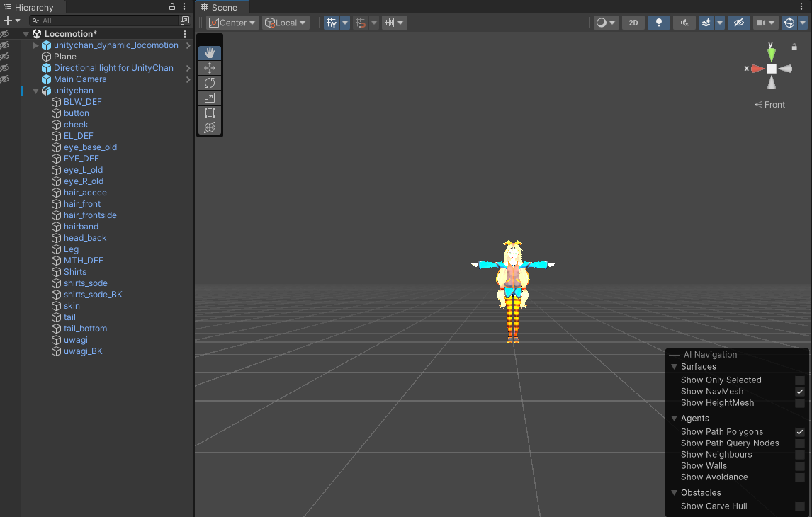812x517 pixels.
Task: Enable Show Only Selected checkbox
Action: [799, 380]
